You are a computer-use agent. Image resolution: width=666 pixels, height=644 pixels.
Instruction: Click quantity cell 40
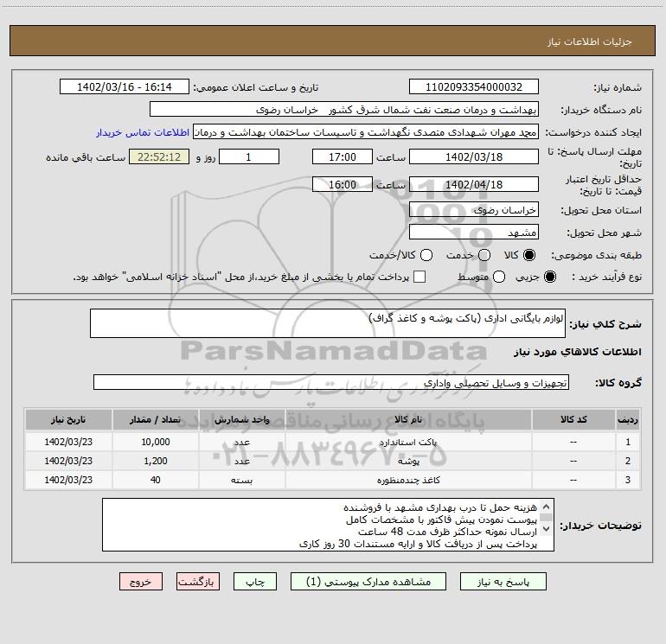click(156, 480)
